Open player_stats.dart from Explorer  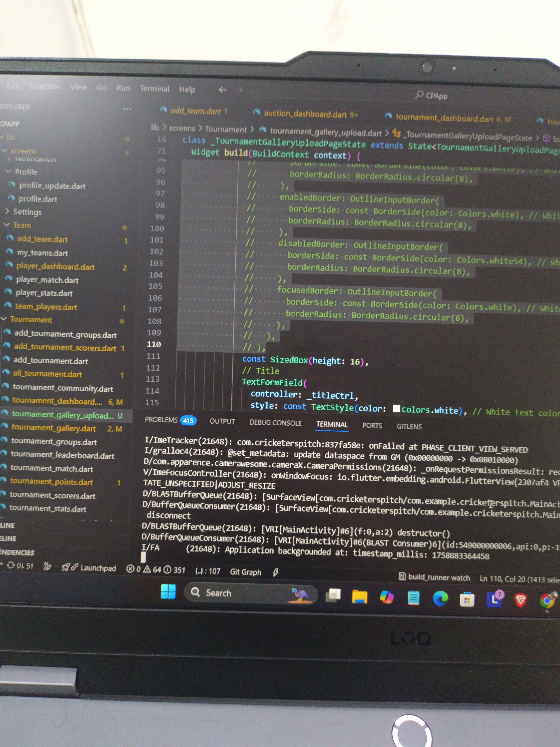(x=44, y=293)
